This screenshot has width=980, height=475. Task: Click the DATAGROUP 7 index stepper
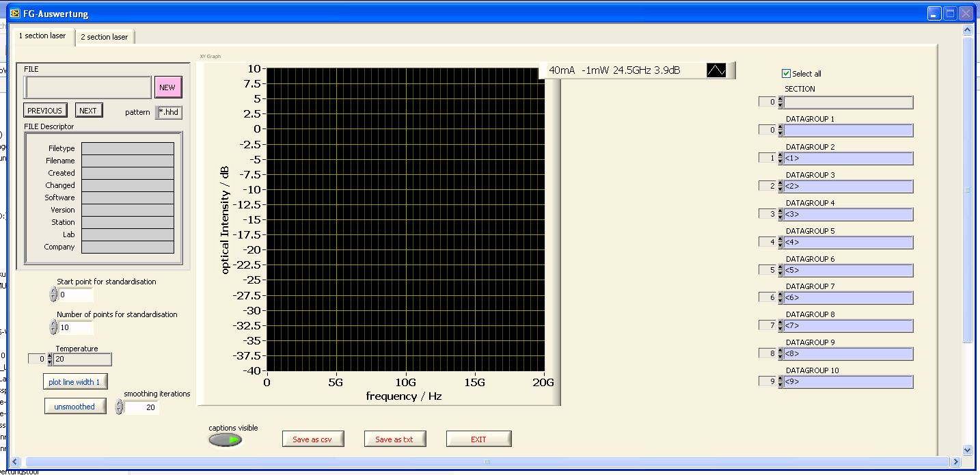click(x=780, y=297)
